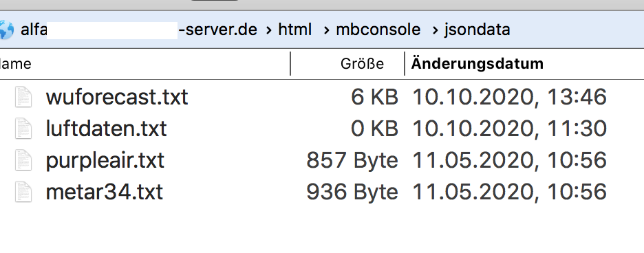644x253 pixels.
Task: Sort files by the Änderungsdatum column header
Action: tap(477, 64)
